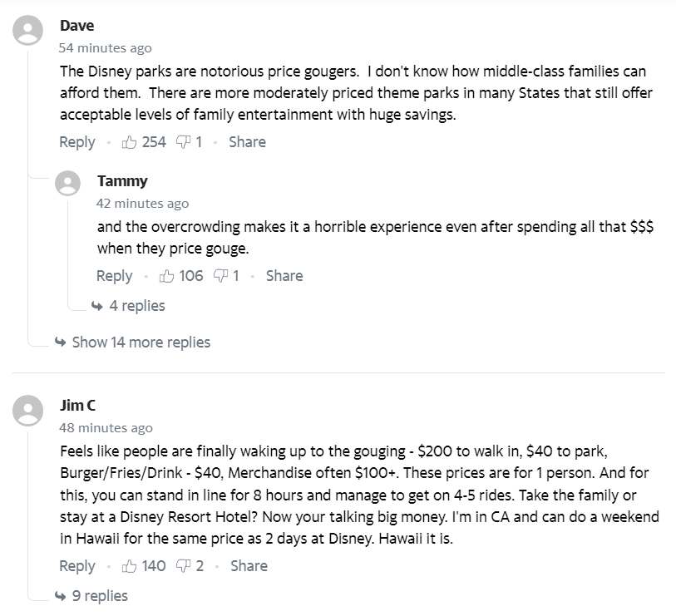Share Tammy's reply
676x616 pixels.
(284, 276)
